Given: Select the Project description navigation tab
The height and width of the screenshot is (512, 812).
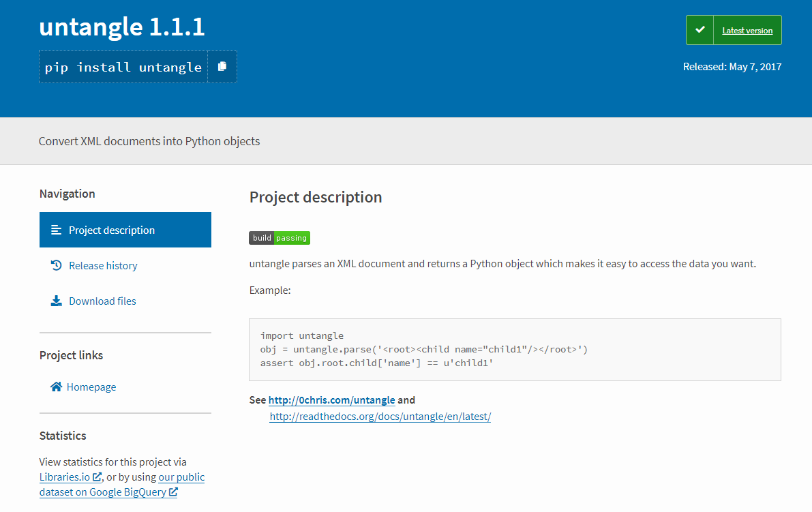Looking at the screenshot, I should tap(125, 230).
